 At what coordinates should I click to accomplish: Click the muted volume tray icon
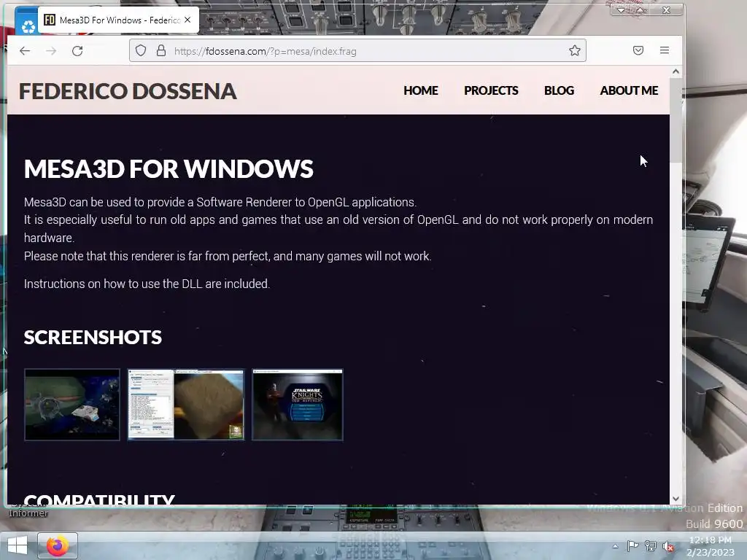(x=668, y=546)
